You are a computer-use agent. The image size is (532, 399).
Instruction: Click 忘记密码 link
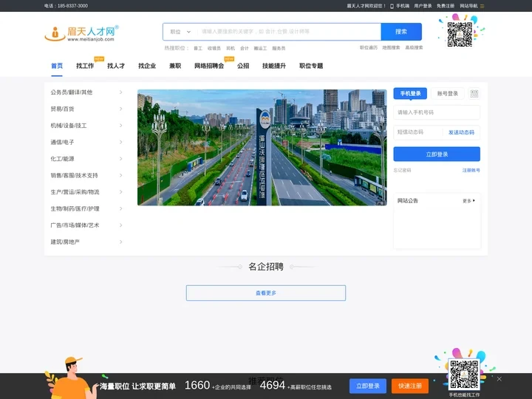[x=402, y=171]
